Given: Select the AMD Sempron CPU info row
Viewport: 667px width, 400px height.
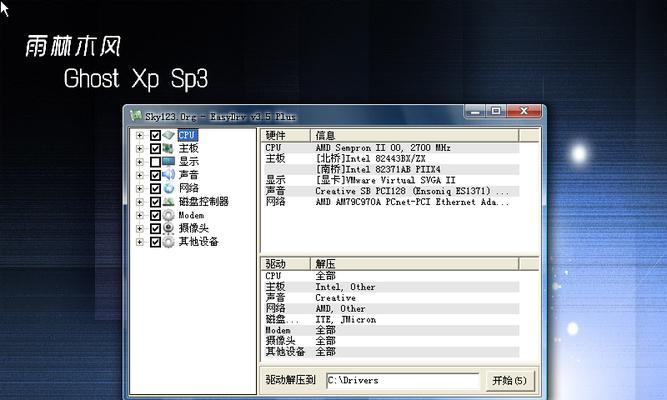Looking at the screenshot, I should click(x=390, y=148).
